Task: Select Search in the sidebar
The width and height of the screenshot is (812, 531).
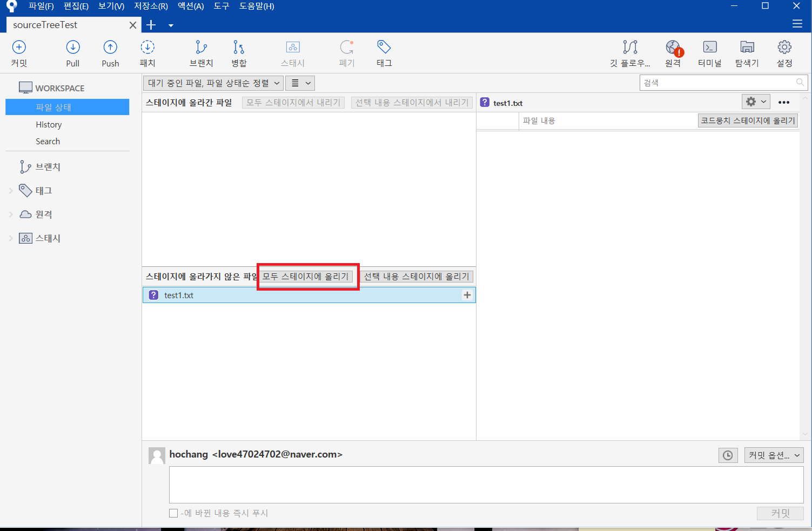Action: point(48,141)
